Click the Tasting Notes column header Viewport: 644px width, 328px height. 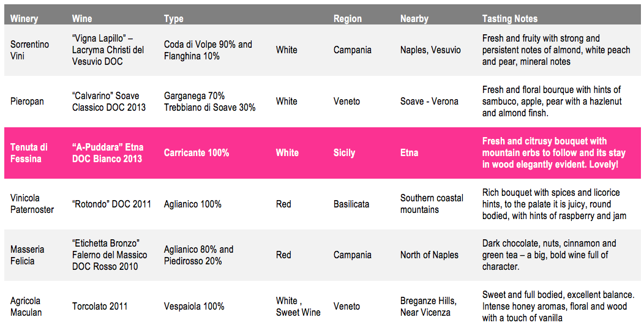(x=510, y=19)
